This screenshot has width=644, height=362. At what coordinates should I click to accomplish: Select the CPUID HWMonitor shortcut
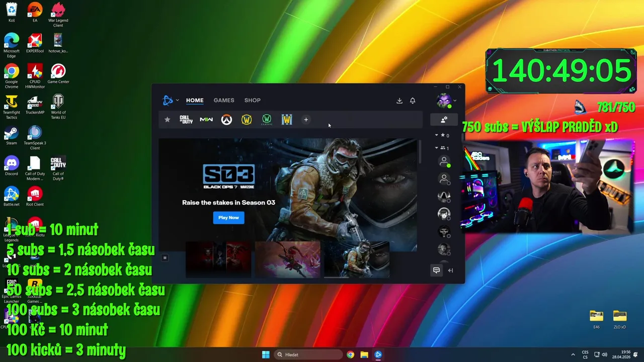pos(35,76)
